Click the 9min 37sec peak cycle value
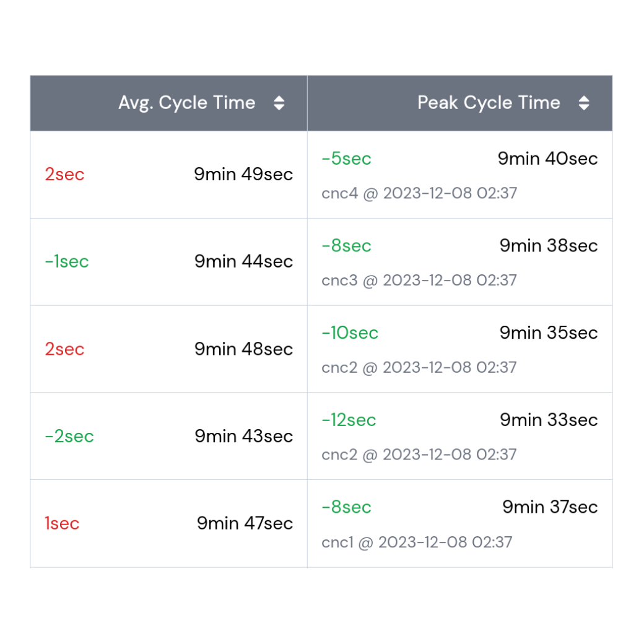 [x=550, y=507]
